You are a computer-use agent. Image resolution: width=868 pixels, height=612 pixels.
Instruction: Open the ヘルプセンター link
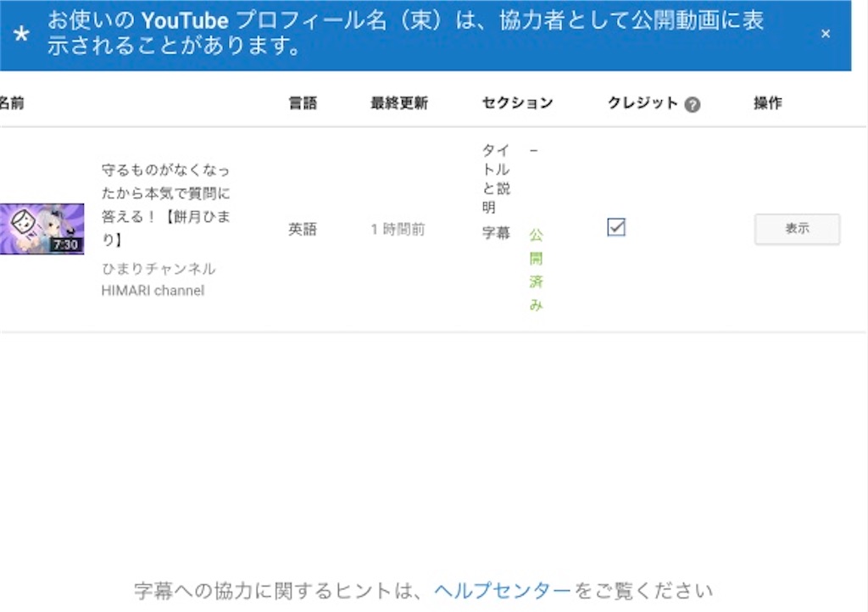point(502,591)
